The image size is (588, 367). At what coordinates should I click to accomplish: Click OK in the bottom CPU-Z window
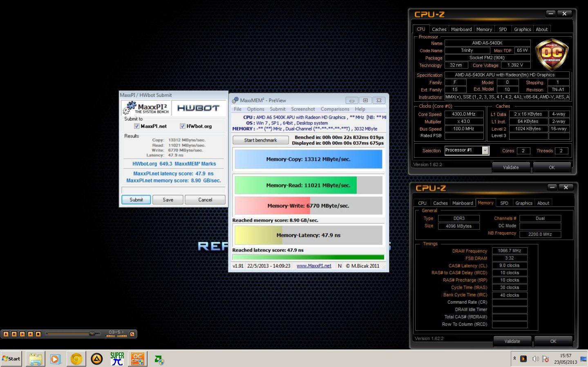[x=553, y=341]
